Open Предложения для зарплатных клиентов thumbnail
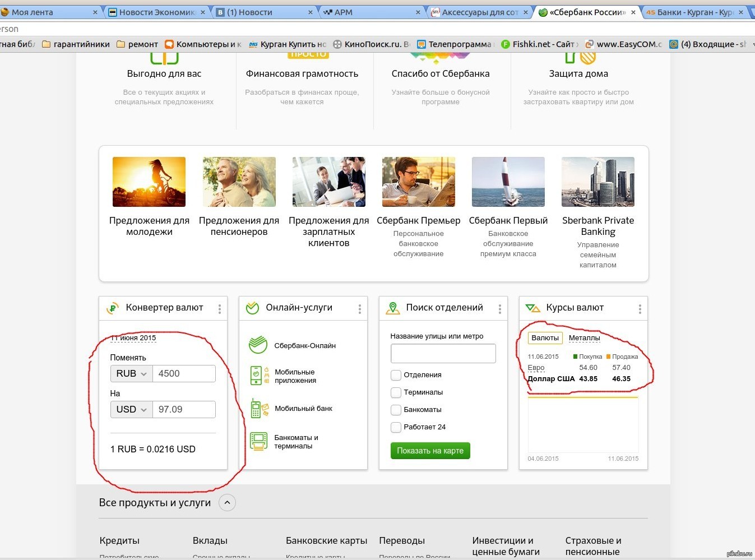755x560 pixels. pyautogui.click(x=329, y=182)
